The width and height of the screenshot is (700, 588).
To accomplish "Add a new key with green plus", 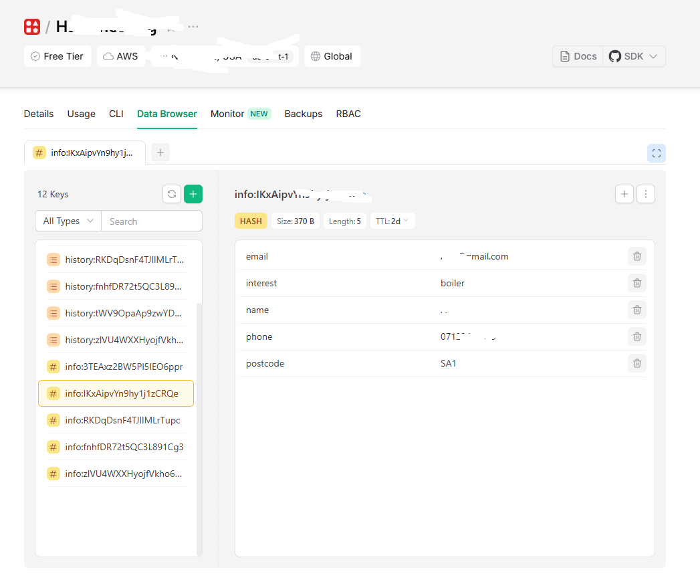I will (193, 194).
